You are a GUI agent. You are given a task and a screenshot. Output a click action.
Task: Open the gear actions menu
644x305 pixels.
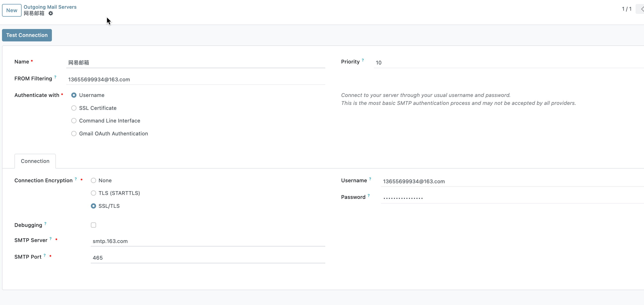51,13
